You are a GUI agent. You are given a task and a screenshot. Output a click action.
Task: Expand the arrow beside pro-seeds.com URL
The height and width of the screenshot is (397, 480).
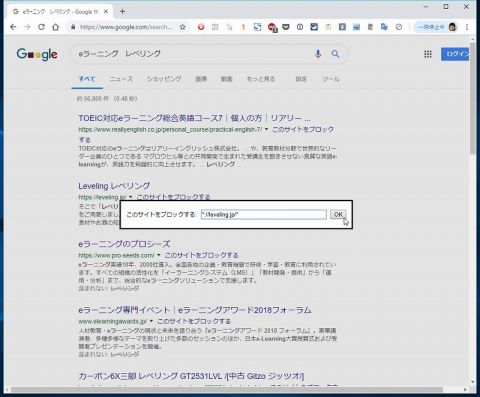click(x=159, y=255)
